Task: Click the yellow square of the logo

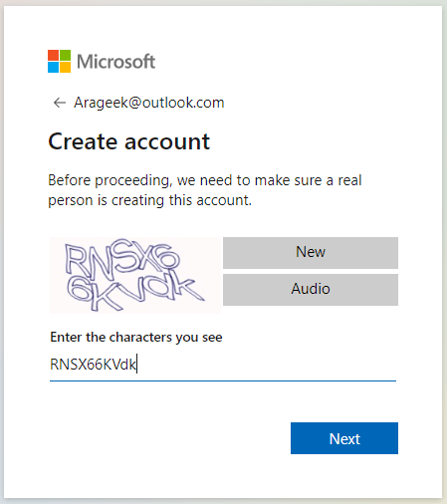Action: [65, 67]
